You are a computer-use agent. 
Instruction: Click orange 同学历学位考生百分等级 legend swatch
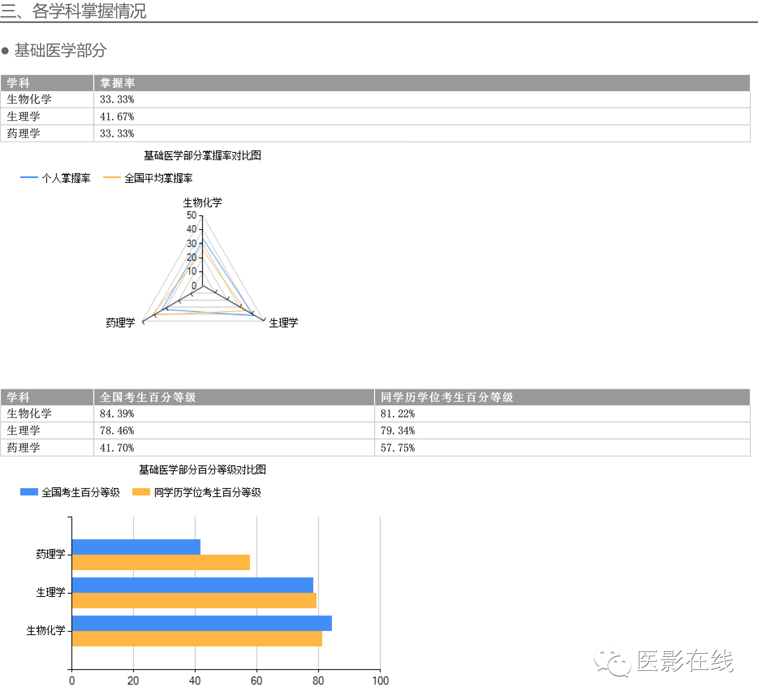[x=141, y=492]
